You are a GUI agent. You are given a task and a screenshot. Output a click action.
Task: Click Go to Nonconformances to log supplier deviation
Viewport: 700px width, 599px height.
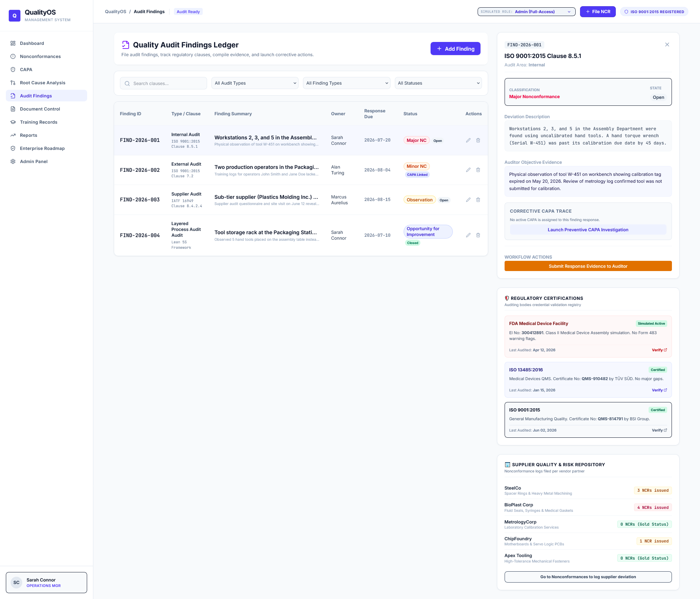[588, 577]
